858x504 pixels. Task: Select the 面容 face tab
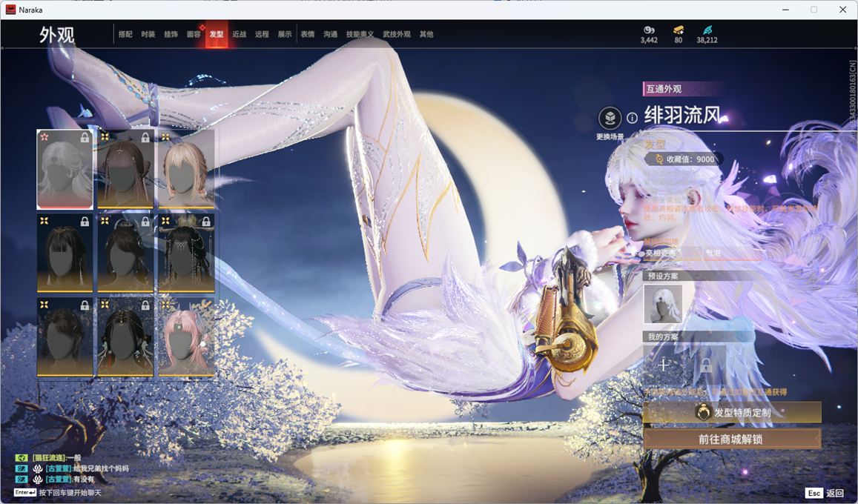194,34
